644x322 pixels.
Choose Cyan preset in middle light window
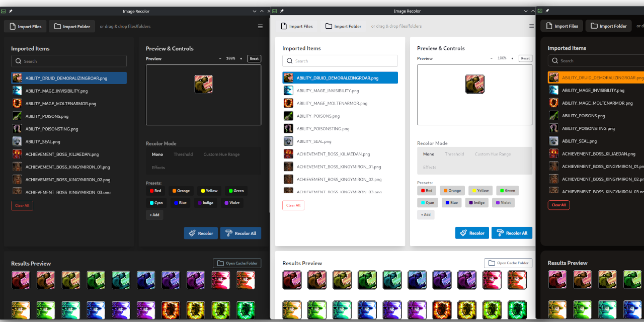428,203
